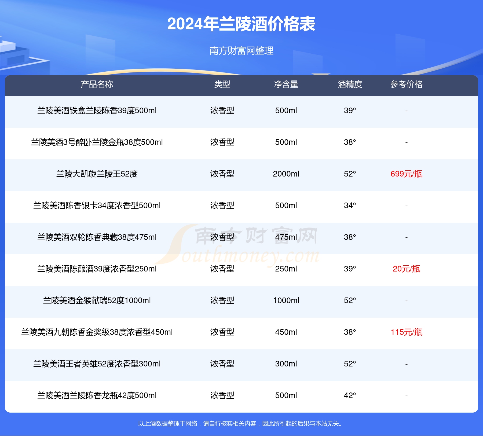
Task: Select 兰陵美酒王者英雄52度浓香型300ml product name
Action: click(97, 364)
